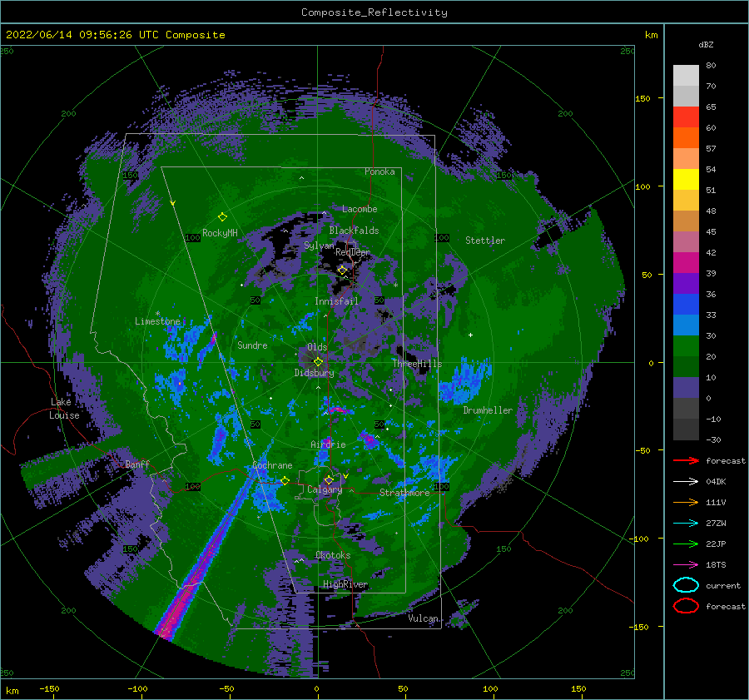Screen dimensions: 749x700
Task: Click the yellow diamond marker above RockyMH
Action: pos(222,217)
